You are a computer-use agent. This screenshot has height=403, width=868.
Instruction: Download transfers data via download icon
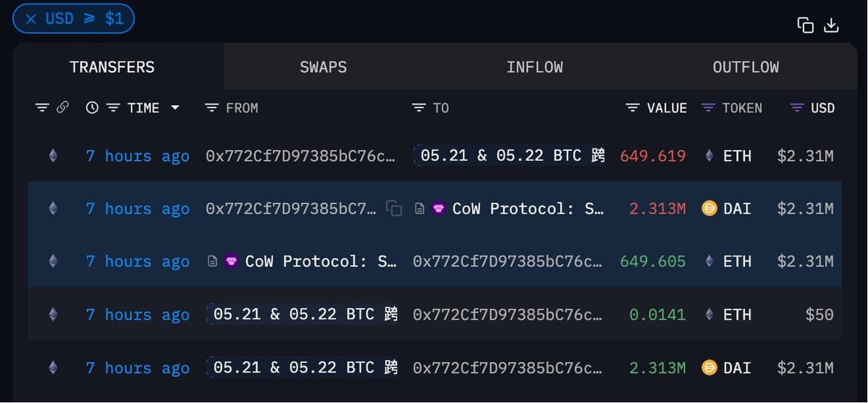click(832, 25)
